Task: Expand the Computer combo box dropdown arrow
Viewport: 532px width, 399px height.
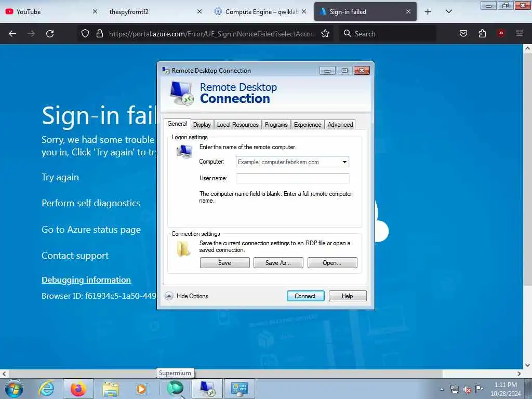Action: pyautogui.click(x=344, y=162)
